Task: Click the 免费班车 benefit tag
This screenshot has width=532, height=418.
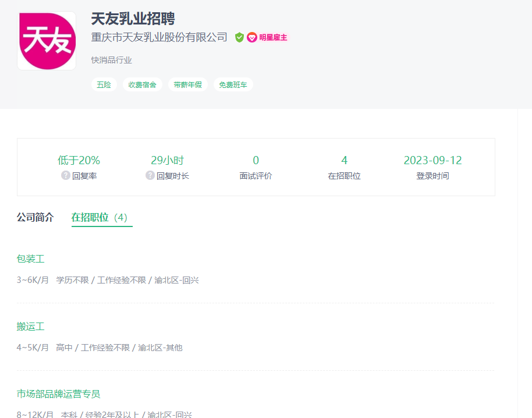Action: point(233,84)
